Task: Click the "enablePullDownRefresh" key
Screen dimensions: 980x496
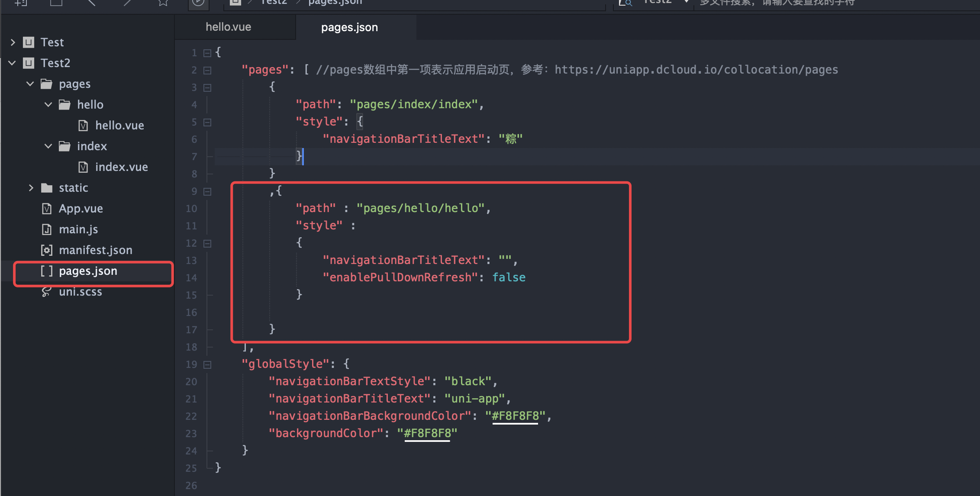Action: click(x=400, y=277)
